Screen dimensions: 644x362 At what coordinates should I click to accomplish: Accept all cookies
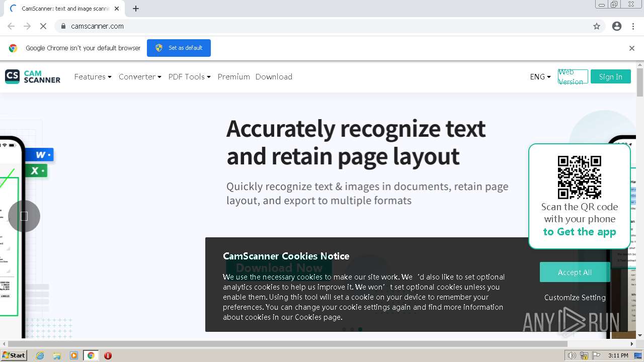pyautogui.click(x=575, y=272)
